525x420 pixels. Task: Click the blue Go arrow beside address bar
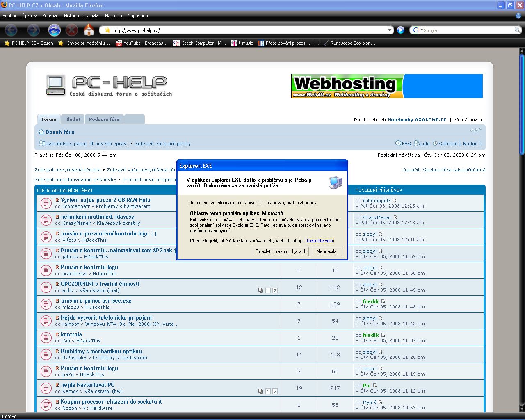tap(401, 30)
